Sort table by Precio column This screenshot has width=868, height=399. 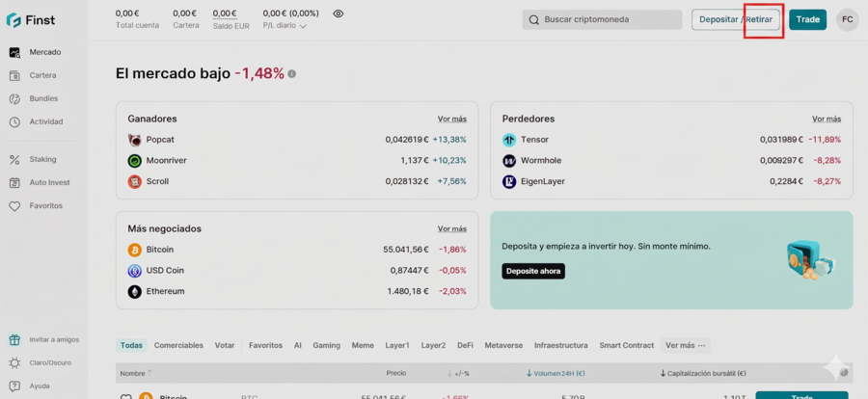pos(396,374)
